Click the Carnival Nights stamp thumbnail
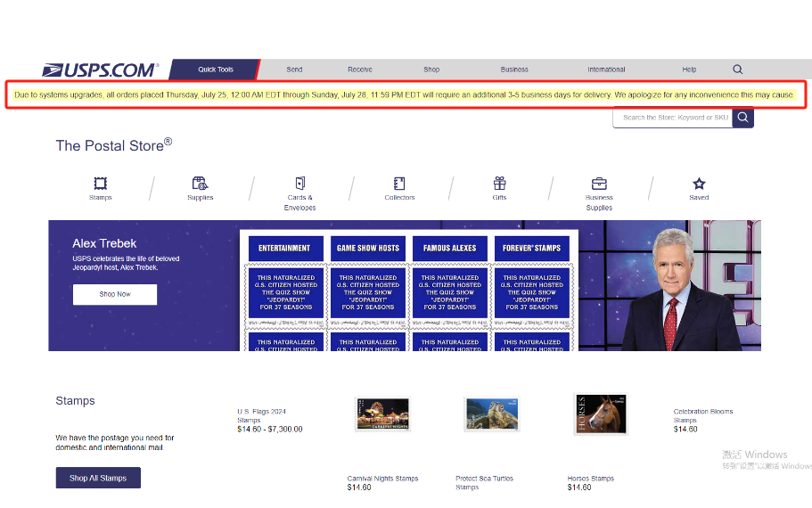 point(382,414)
